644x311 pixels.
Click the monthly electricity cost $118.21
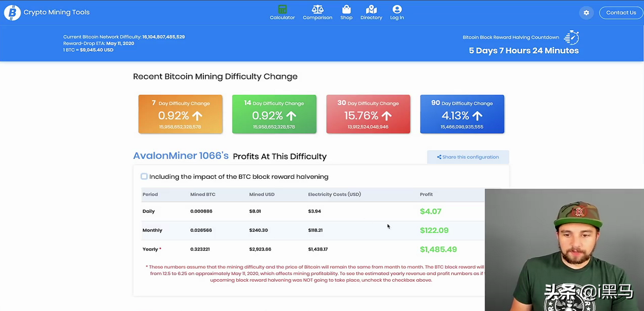(316, 230)
